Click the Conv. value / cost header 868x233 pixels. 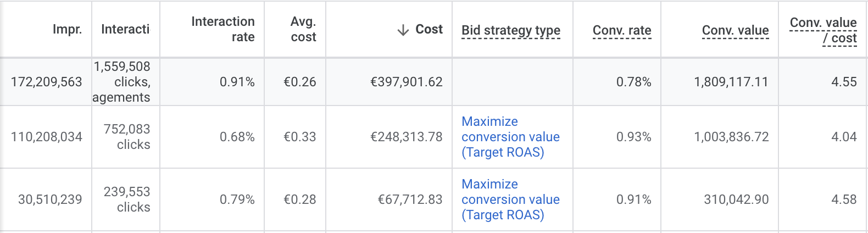coord(823,30)
